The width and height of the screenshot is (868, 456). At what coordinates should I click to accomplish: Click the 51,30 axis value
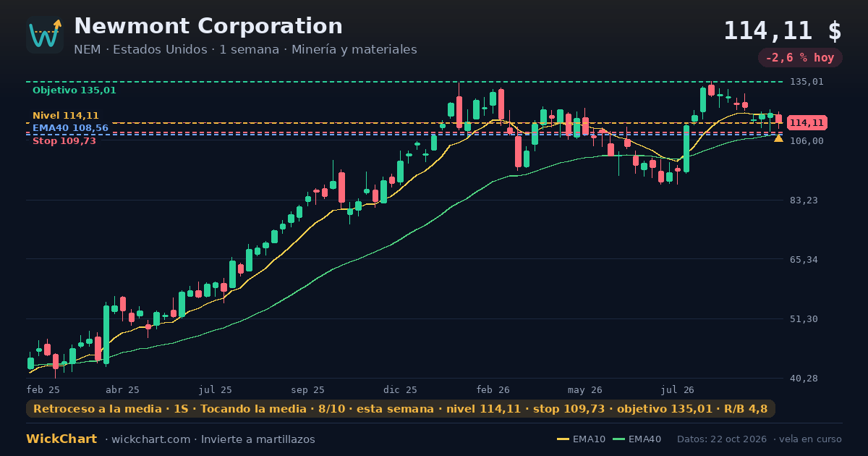[804, 318]
